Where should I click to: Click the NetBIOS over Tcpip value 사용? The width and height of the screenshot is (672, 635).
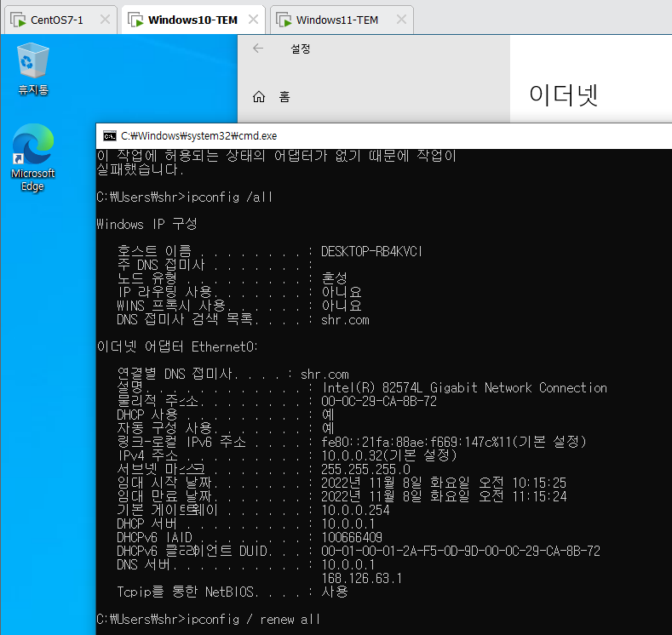335,592
